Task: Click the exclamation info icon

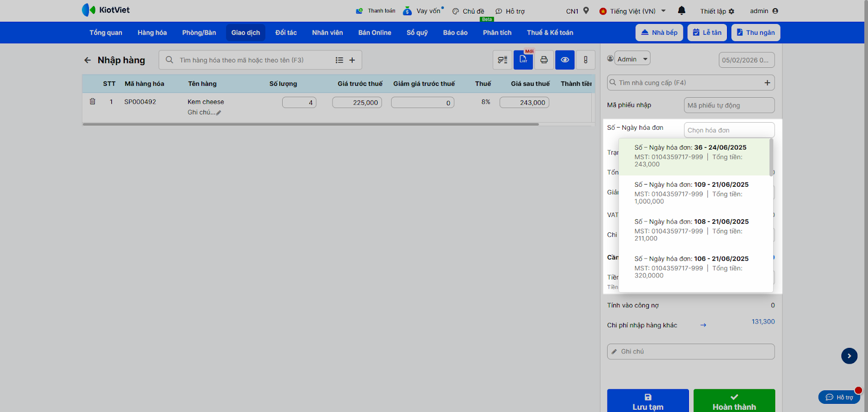Action: tap(585, 60)
